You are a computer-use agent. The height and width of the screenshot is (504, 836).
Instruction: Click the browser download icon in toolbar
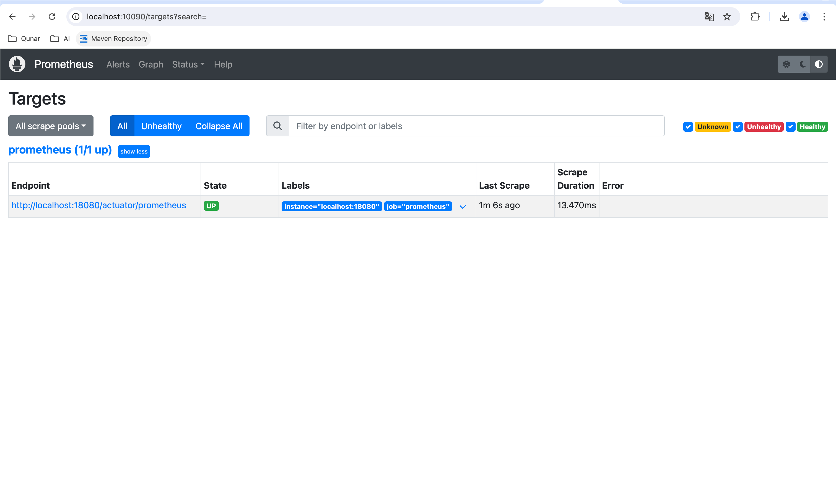tap(785, 17)
